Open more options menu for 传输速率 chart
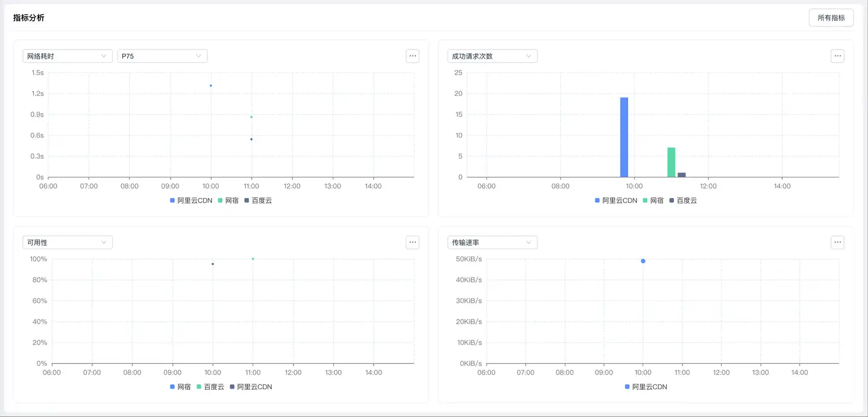The image size is (868, 417). click(x=837, y=243)
